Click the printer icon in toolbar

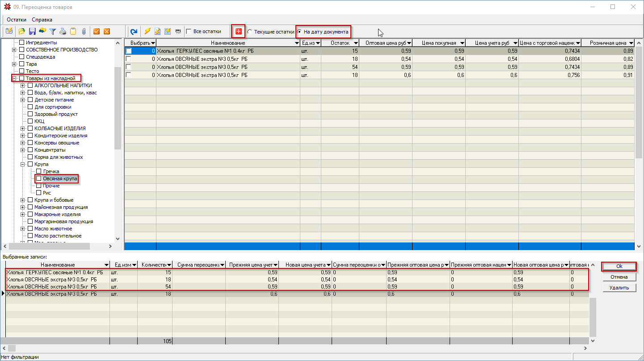(x=63, y=31)
